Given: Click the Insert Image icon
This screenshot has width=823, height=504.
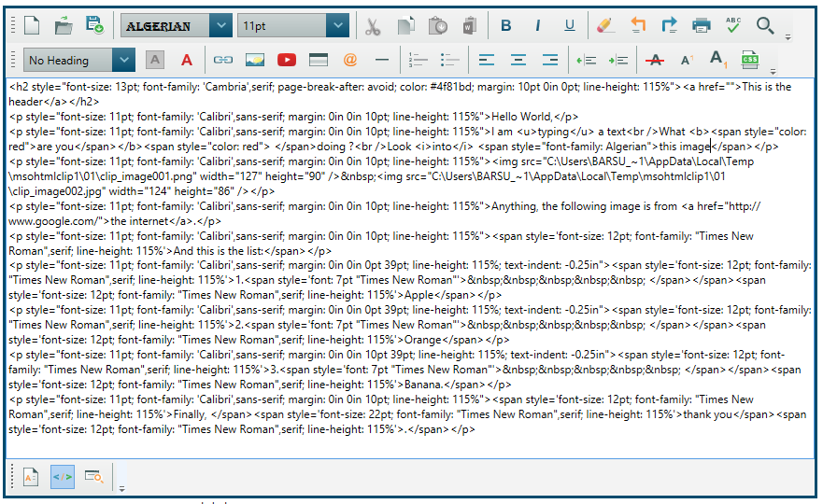Looking at the screenshot, I should tap(254, 60).
